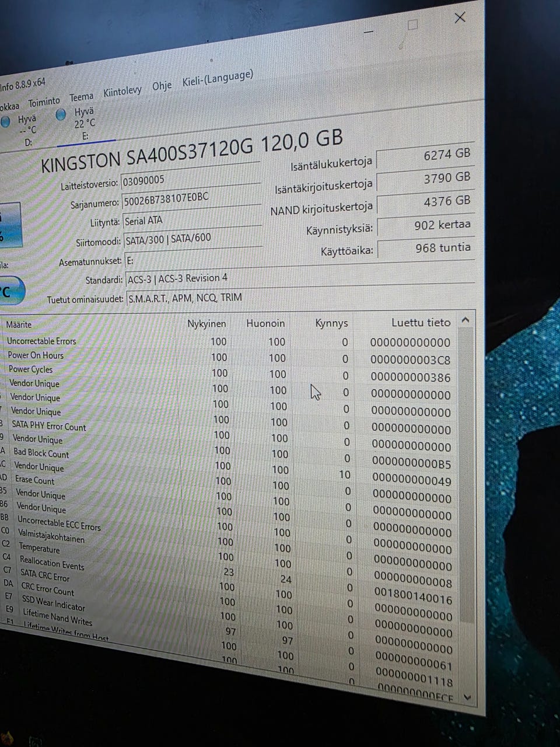Screen dimensions: 560x747
Task: Click the Nykyinen column header
Action: (206, 323)
